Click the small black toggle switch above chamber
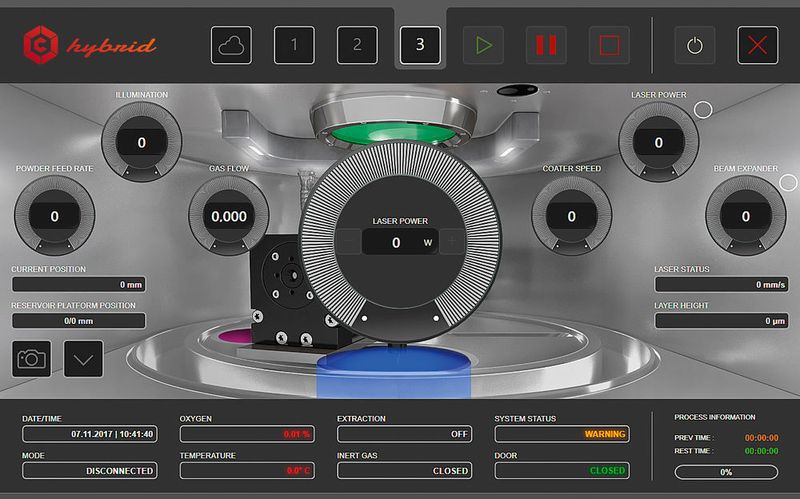The height and width of the screenshot is (499, 800). 517,91
